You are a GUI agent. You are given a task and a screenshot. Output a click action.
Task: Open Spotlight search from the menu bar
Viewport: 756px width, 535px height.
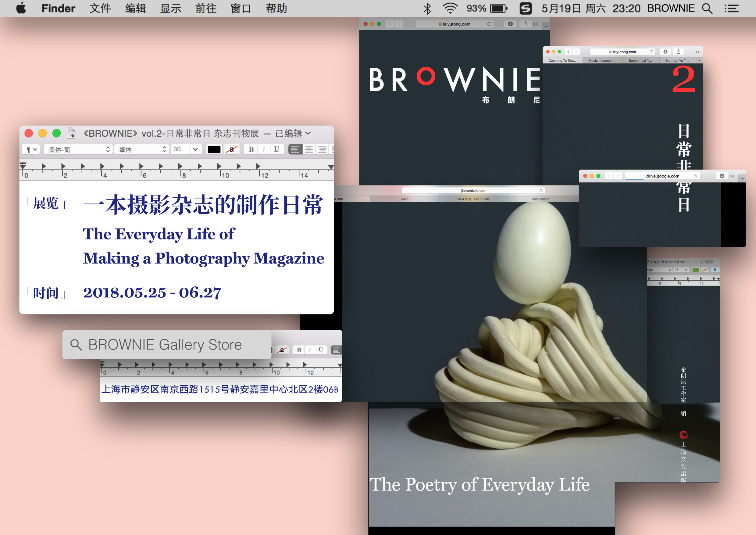tap(707, 8)
